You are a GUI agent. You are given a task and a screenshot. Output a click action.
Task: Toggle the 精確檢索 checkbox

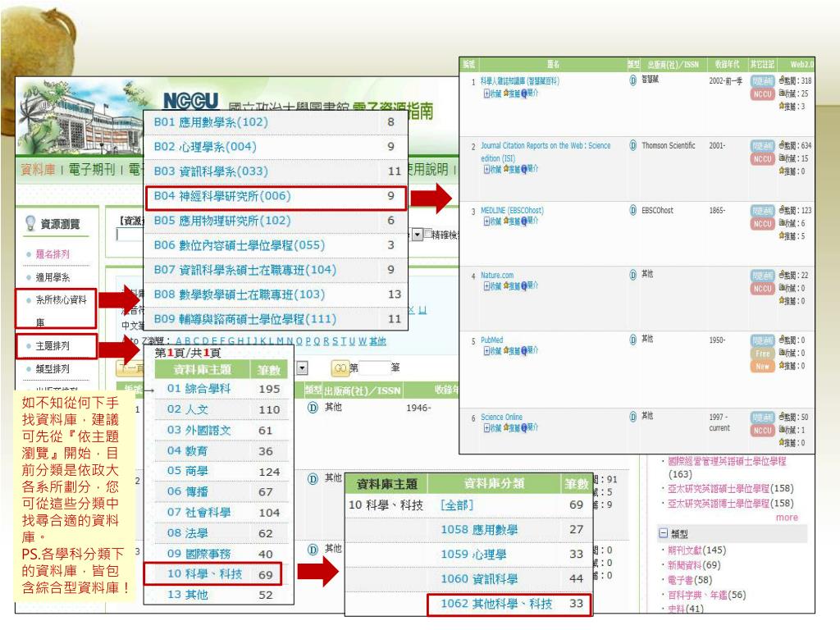point(427,234)
